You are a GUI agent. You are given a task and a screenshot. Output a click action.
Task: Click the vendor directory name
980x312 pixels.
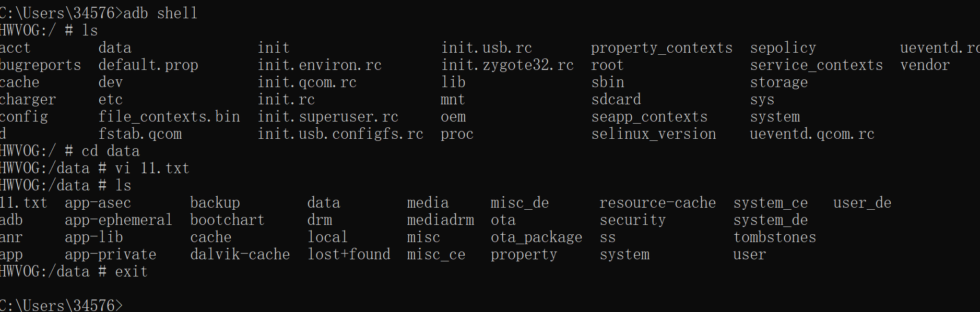(925, 65)
